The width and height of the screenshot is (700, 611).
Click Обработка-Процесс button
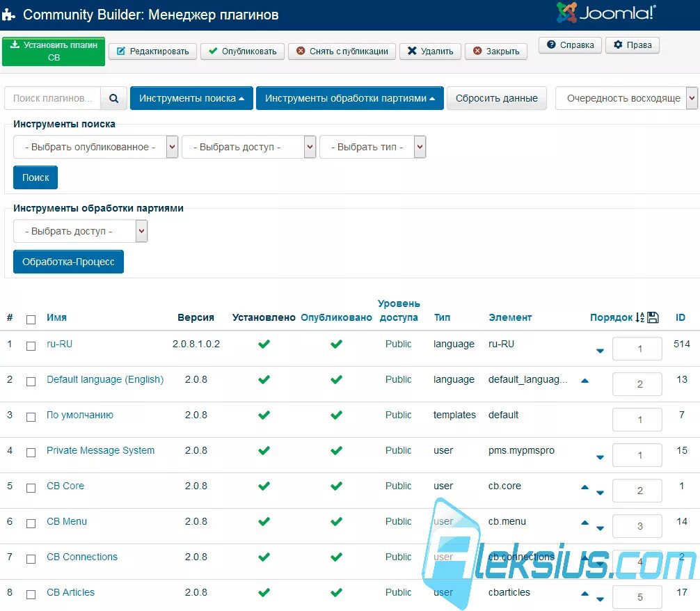[x=68, y=262]
